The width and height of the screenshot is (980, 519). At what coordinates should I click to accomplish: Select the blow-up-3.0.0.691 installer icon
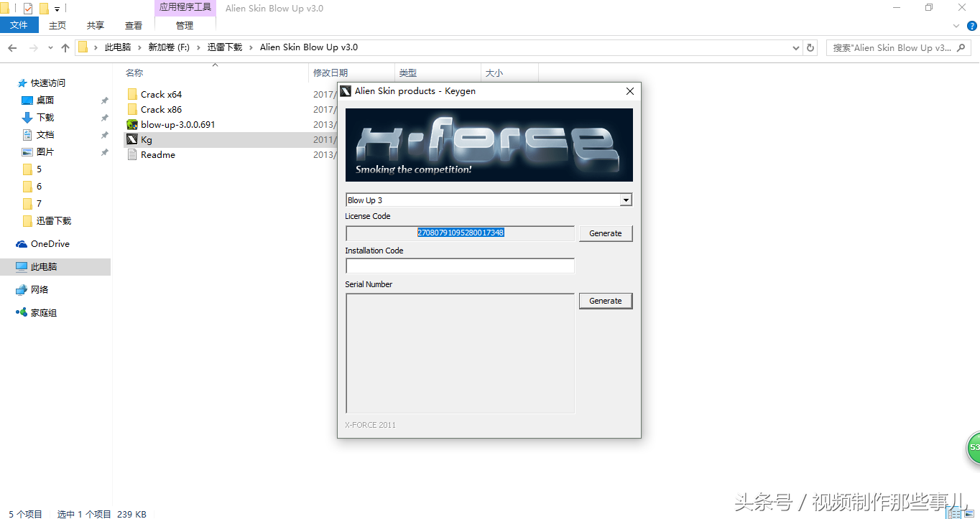(x=132, y=124)
